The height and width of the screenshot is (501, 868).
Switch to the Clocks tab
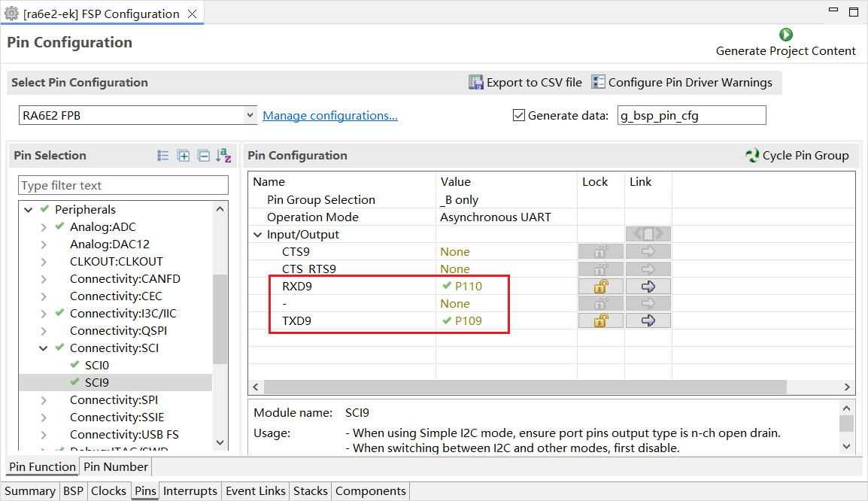coord(108,491)
